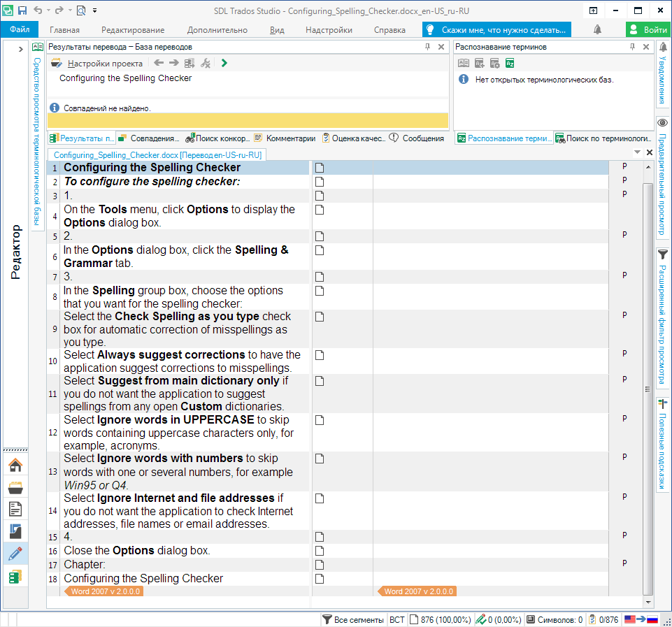Toggle the ВСТ insert mode indicator

click(x=396, y=619)
